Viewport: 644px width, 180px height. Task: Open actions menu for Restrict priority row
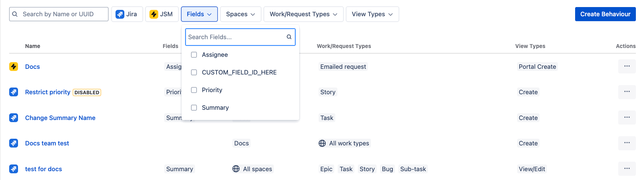tap(627, 92)
